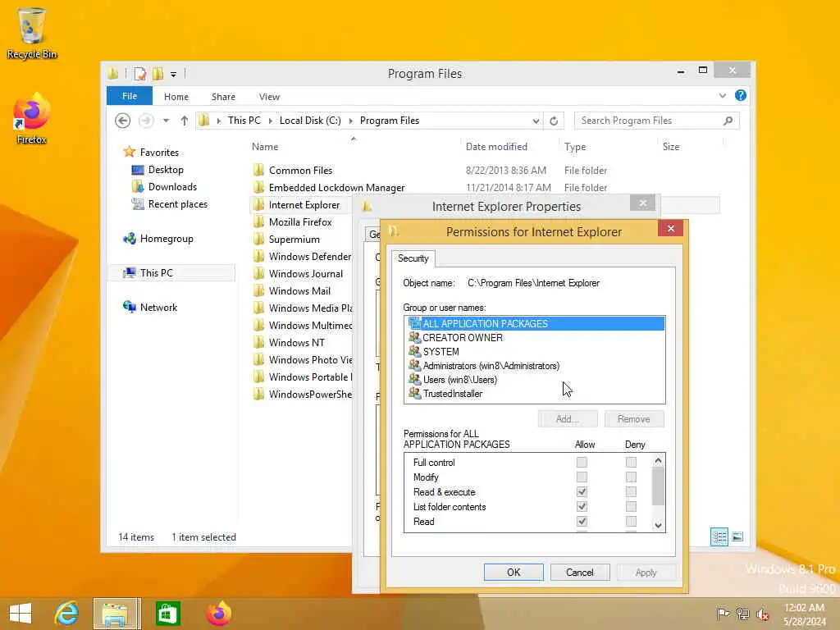Image resolution: width=840 pixels, height=630 pixels.
Task: Select the Security tab in Permissions dialog
Action: (413, 258)
